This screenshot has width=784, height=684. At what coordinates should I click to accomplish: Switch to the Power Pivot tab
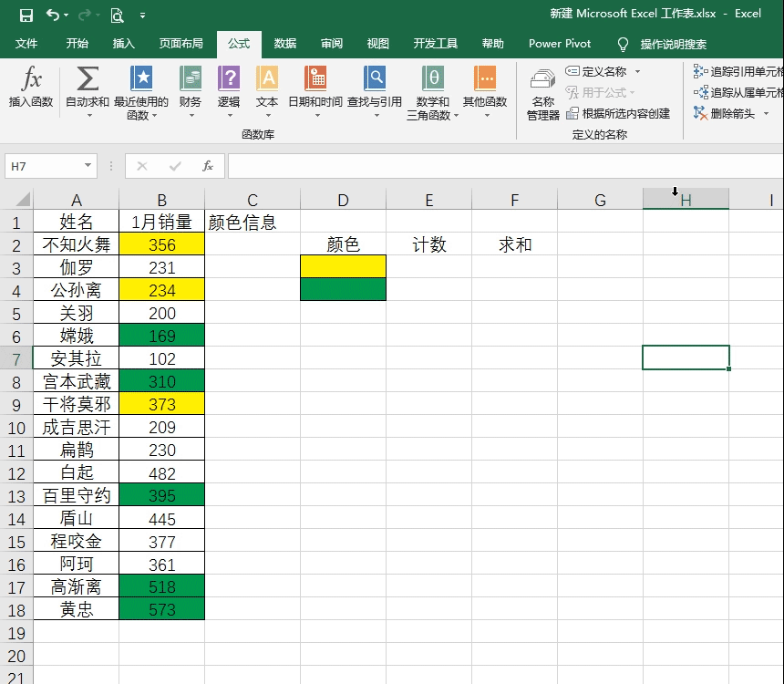pos(560,44)
